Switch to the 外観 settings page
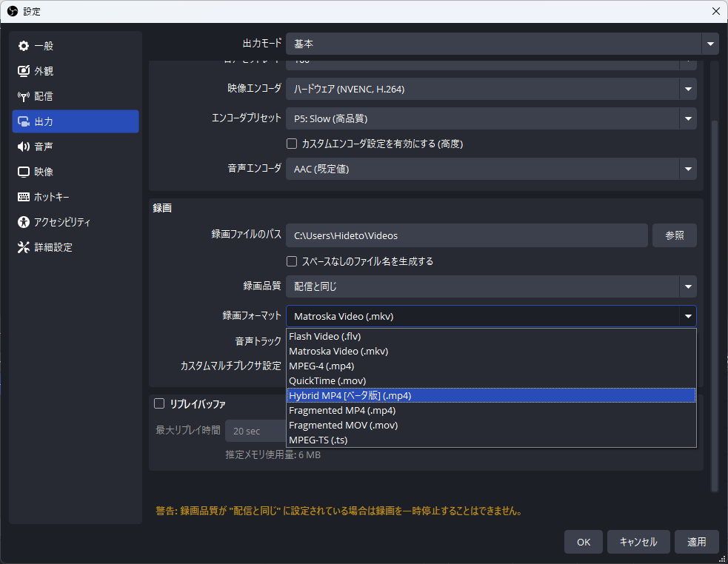Viewport: 728px width, 564px height. click(76, 71)
